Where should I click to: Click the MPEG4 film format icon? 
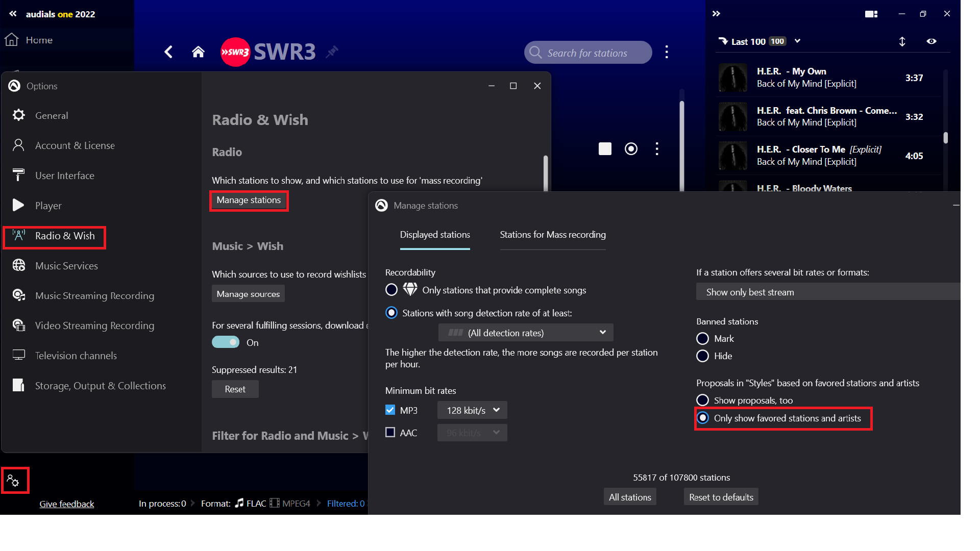click(275, 504)
